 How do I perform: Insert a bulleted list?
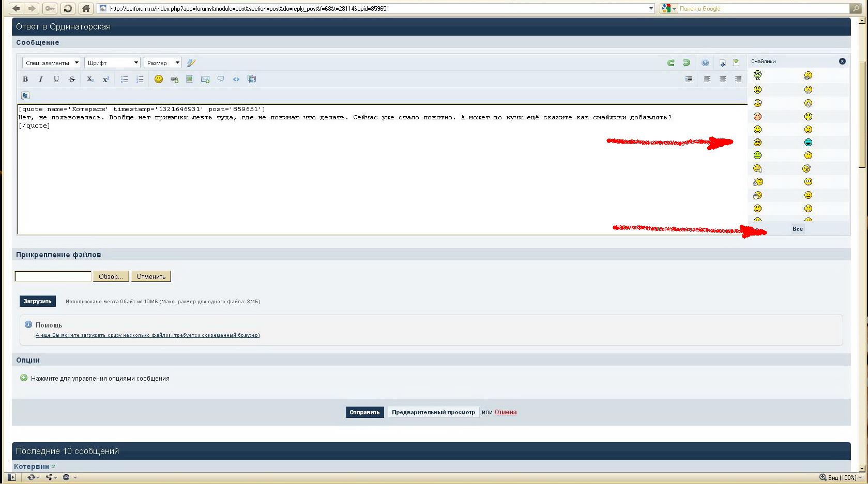coord(124,79)
